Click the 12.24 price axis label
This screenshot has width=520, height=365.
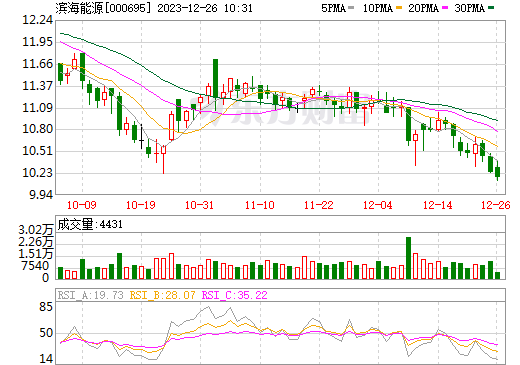coord(37,20)
